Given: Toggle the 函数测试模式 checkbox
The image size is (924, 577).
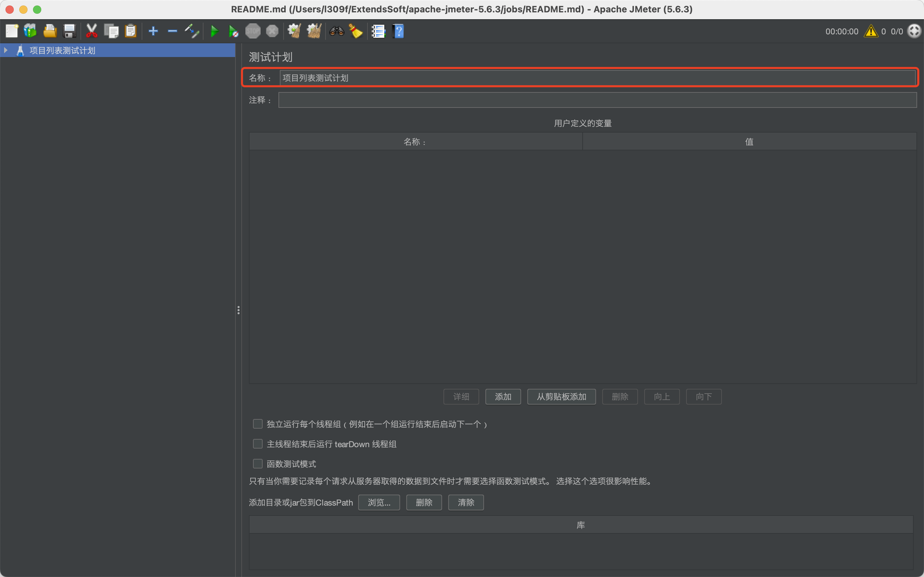Looking at the screenshot, I should point(258,464).
